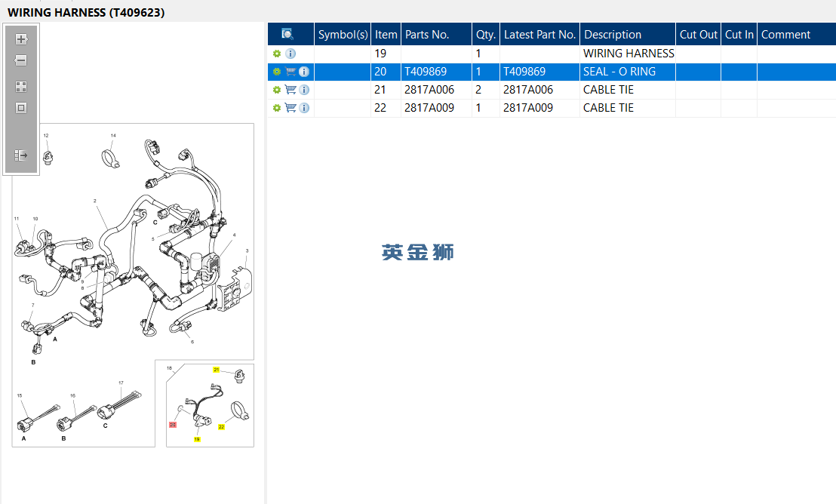The image size is (836, 504).
Task: Click callout 18 in the inset diagram
Action: (170, 368)
